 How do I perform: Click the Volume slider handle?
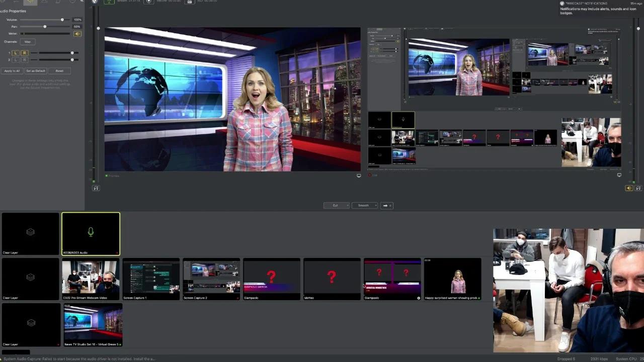pyautogui.click(x=62, y=20)
